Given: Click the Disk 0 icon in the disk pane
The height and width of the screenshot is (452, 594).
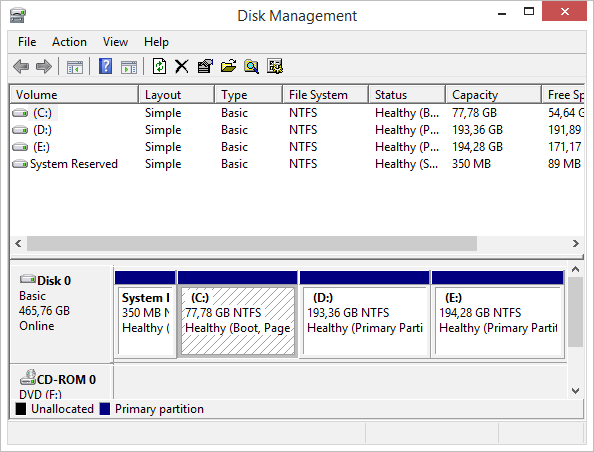Looking at the screenshot, I should (x=28, y=279).
